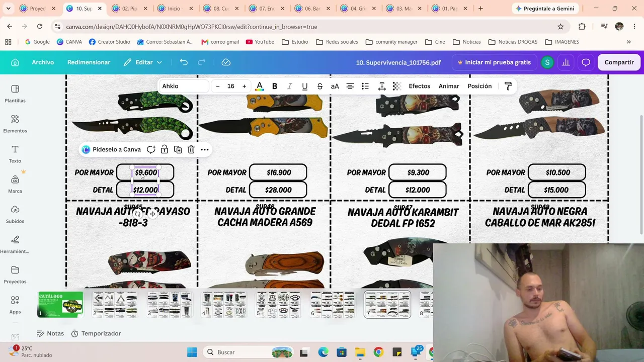Undo the last action

pyautogui.click(x=184, y=62)
